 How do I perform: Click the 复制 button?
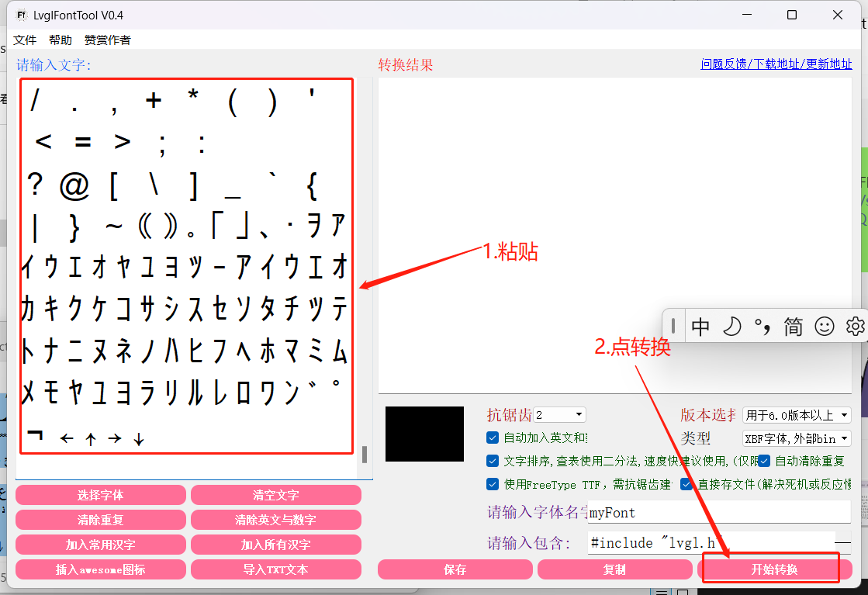coord(614,569)
